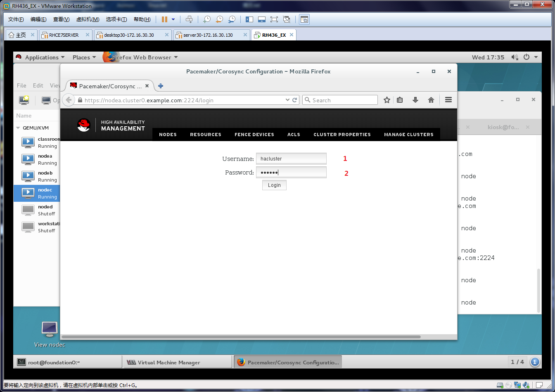This screenshot has width=555, height=392.
Task: Open the Firefox Web Browser app menu in top bar
Action: pos(140,57)
